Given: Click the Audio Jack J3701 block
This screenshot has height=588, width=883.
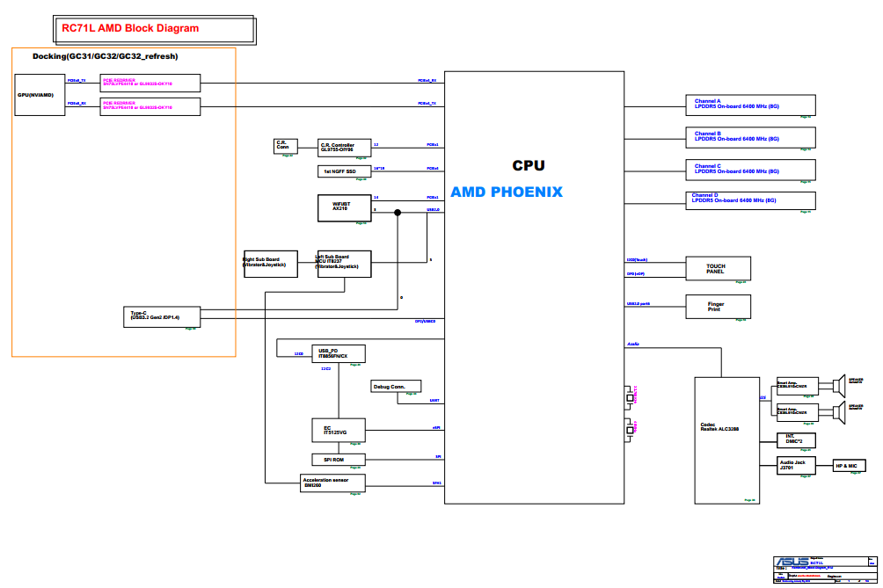Looking at the screenshot, I should [x=797, y=465].
